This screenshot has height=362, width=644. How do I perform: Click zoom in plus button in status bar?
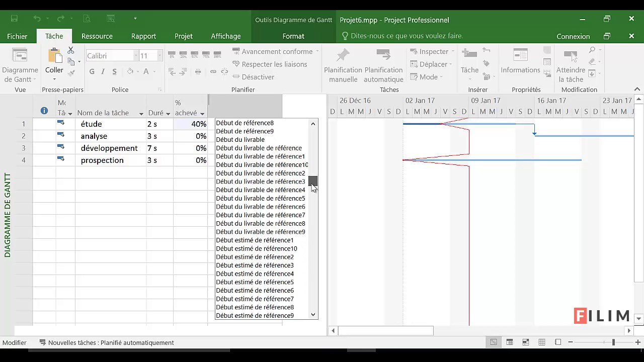point(637,342)
